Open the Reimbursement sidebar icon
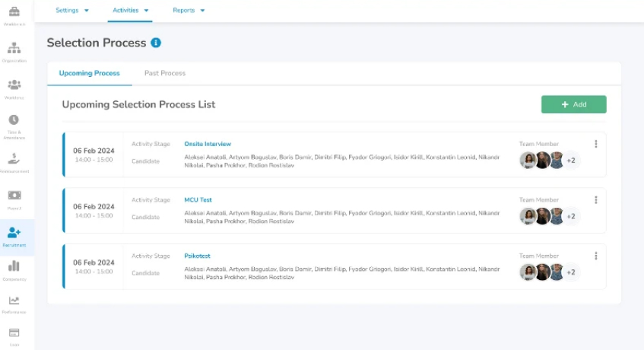Viewport: 644px width, 350px height. pos(14,158)
